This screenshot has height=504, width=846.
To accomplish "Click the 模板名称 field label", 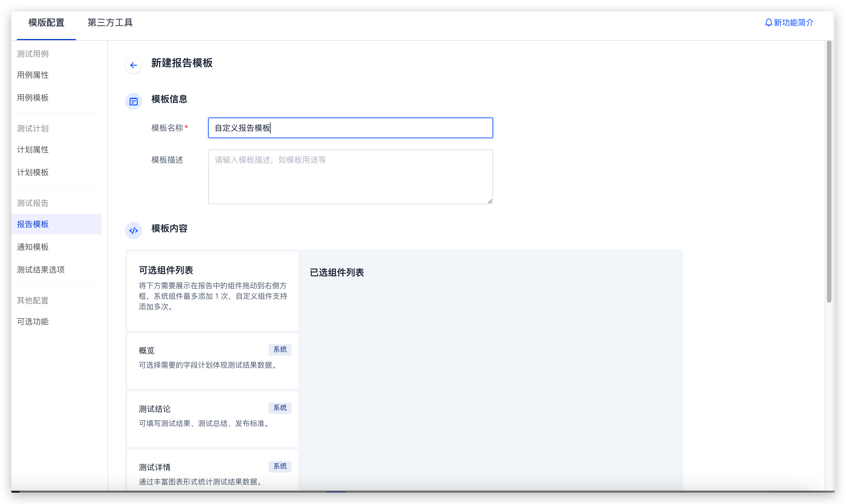I will 167,128.
